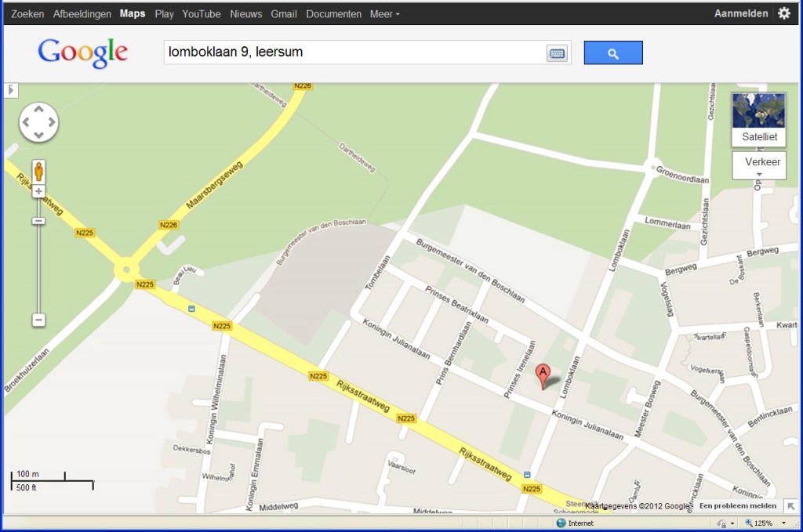
Task: Click the Google logo
Action: [83, 52]
